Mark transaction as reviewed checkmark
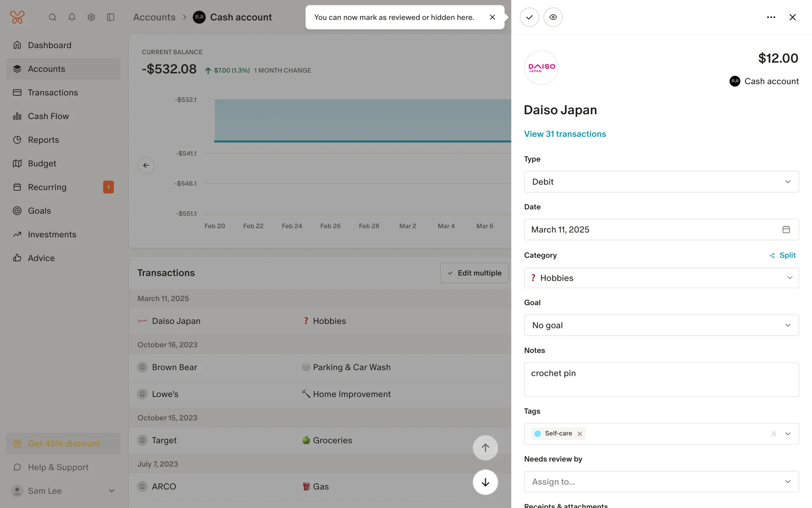This screenshot has width=812, height=508. click(x=529, y=17)
